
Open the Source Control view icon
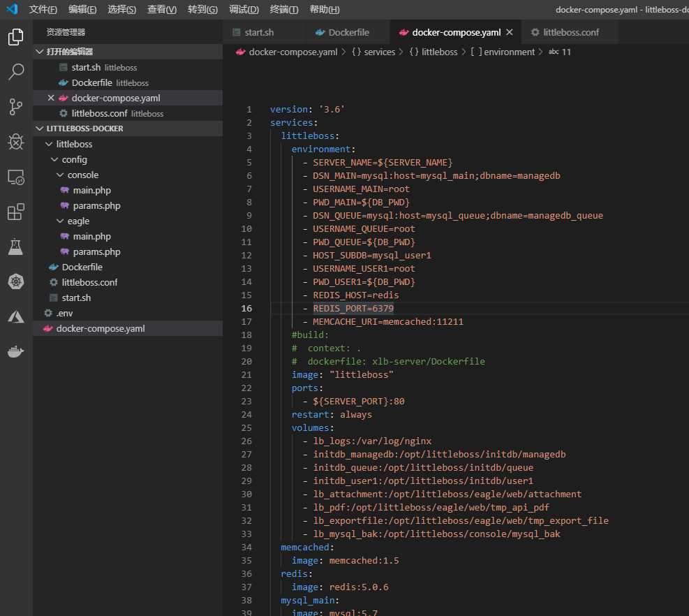(16, 107)
